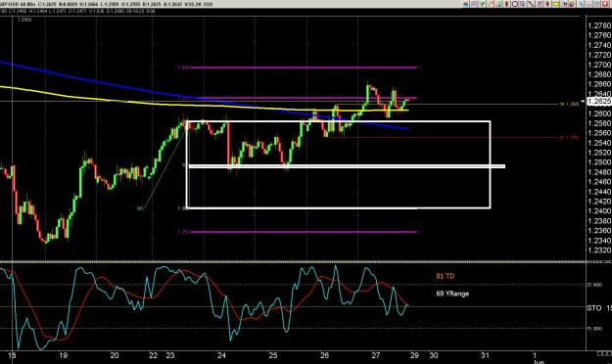Select the diagonal trend line tool icon

[x=531, y=4]
